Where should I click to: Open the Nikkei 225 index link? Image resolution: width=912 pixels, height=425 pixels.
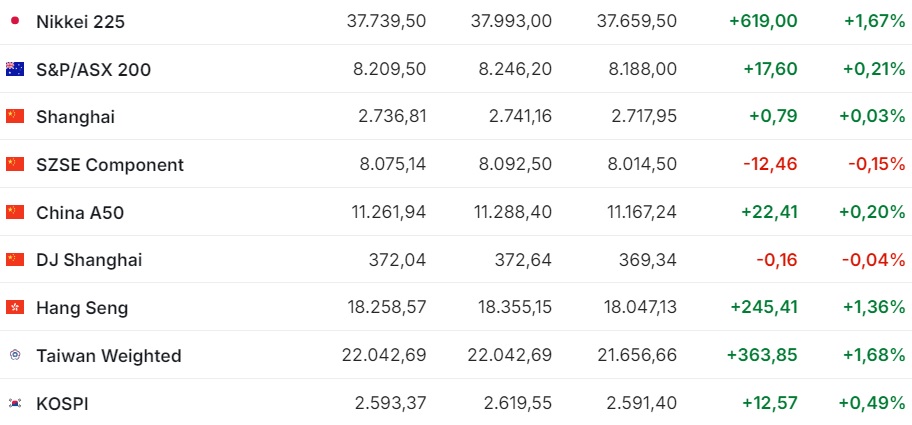(x=80, y=22)
